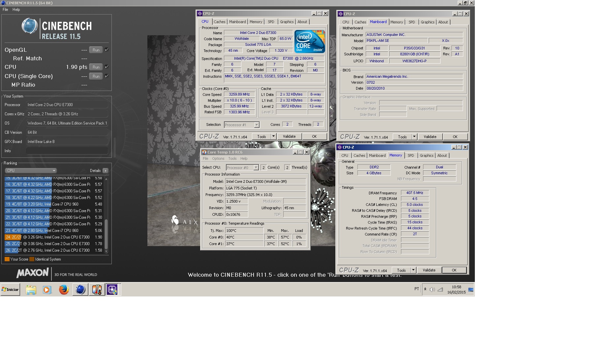This screenshot has height=364, width=615.
Task: Open Windows Explorer from the taskbar
Action: click(x=31, y=290)
